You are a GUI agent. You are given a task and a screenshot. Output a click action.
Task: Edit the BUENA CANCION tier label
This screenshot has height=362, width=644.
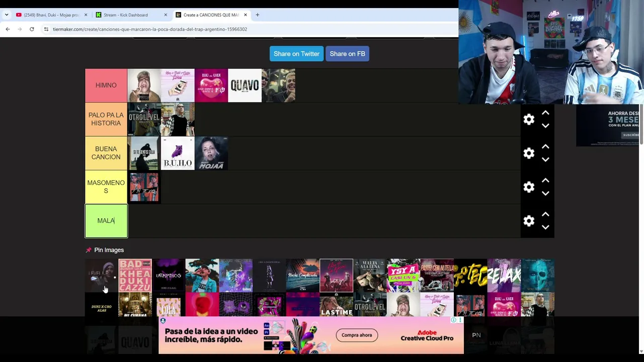point(106,153)
